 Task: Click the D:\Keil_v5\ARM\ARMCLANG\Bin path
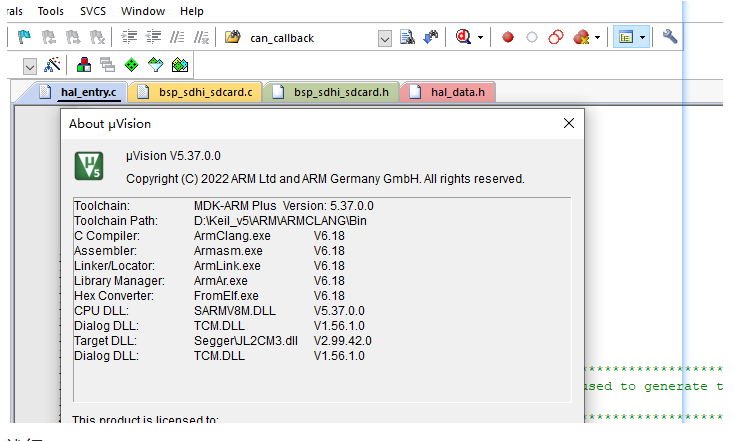pyautogui.click(x=280, y=221)
